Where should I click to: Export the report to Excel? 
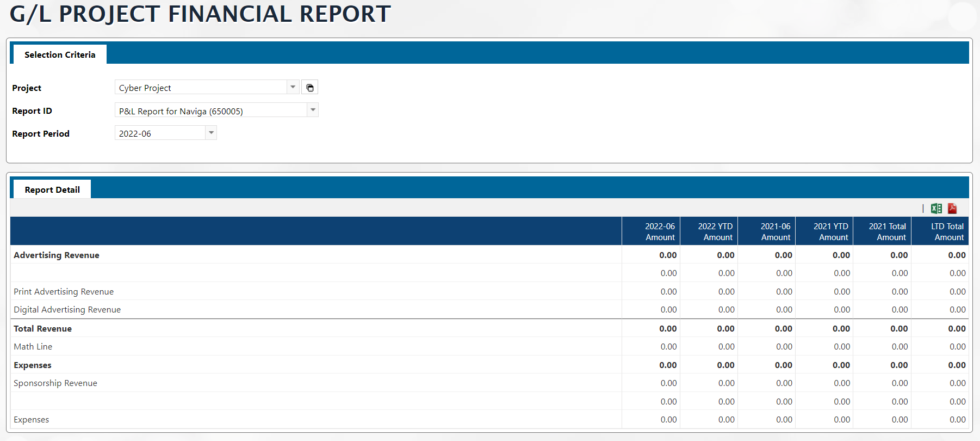(x=936, y=209)
